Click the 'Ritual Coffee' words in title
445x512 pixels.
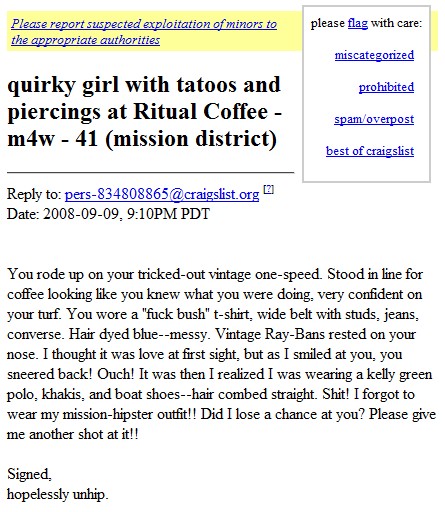[200, 111]
